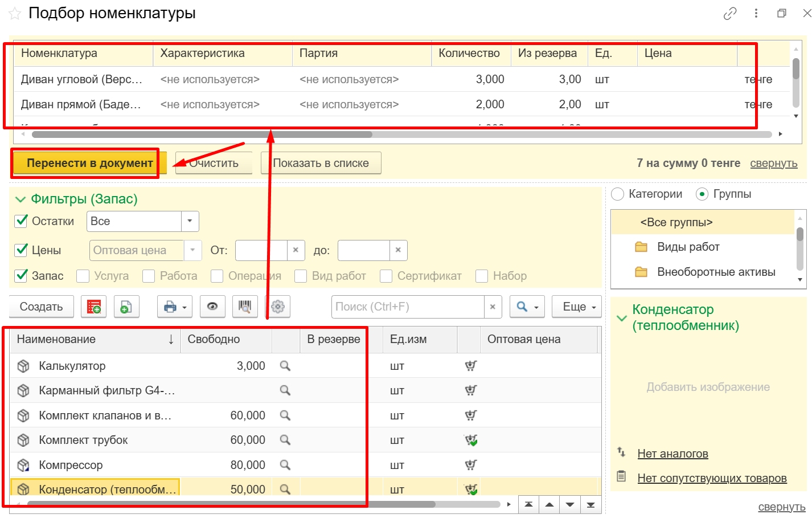Click the green copy-document icon
812x518 pixels.
point(126,307)
